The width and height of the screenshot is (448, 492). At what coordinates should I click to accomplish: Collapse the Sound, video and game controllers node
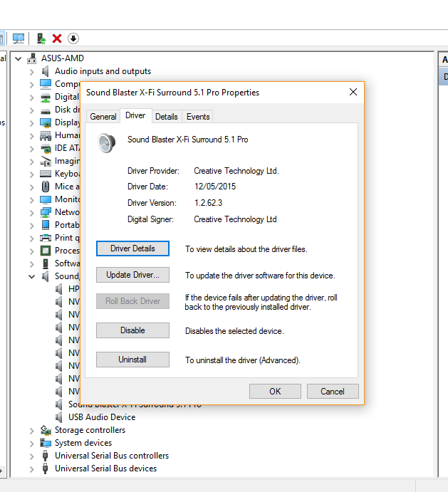pos(32,276)
